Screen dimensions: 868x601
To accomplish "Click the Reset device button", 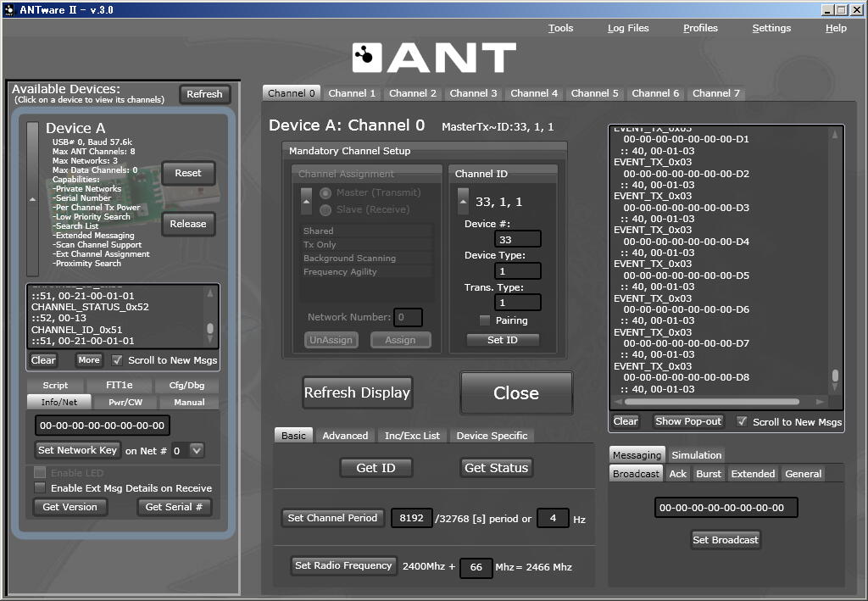I will point(188,173).
